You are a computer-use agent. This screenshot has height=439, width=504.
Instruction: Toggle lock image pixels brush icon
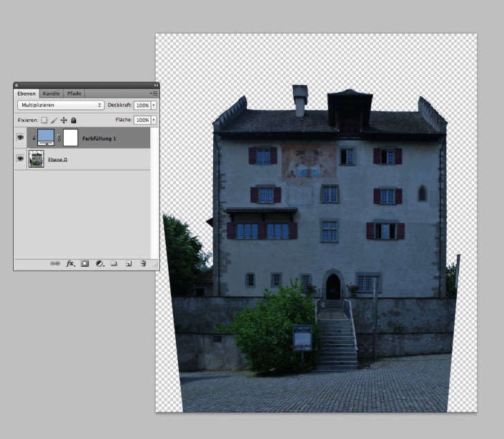pos(54,120)
